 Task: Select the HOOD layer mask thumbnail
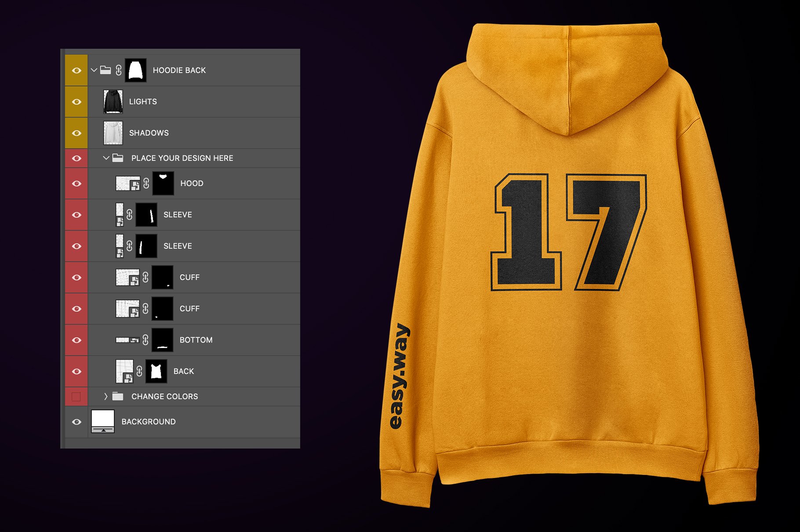[x=163, y=183]
